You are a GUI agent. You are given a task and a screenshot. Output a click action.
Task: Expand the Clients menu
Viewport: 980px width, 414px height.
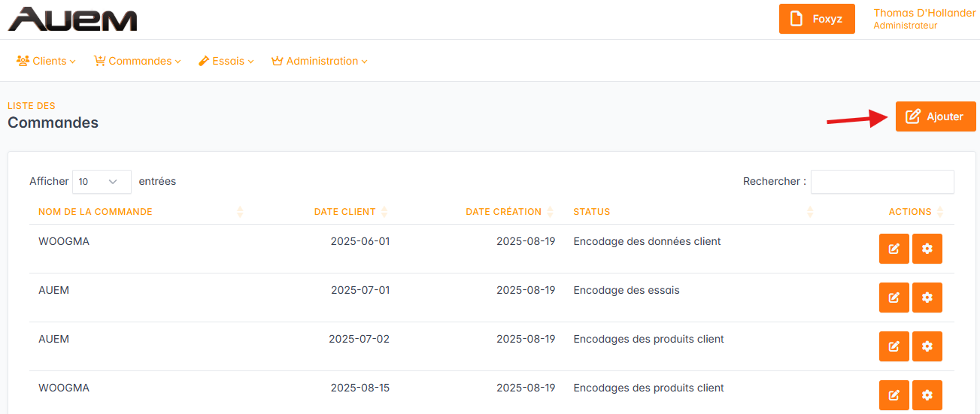click(47, 61)
